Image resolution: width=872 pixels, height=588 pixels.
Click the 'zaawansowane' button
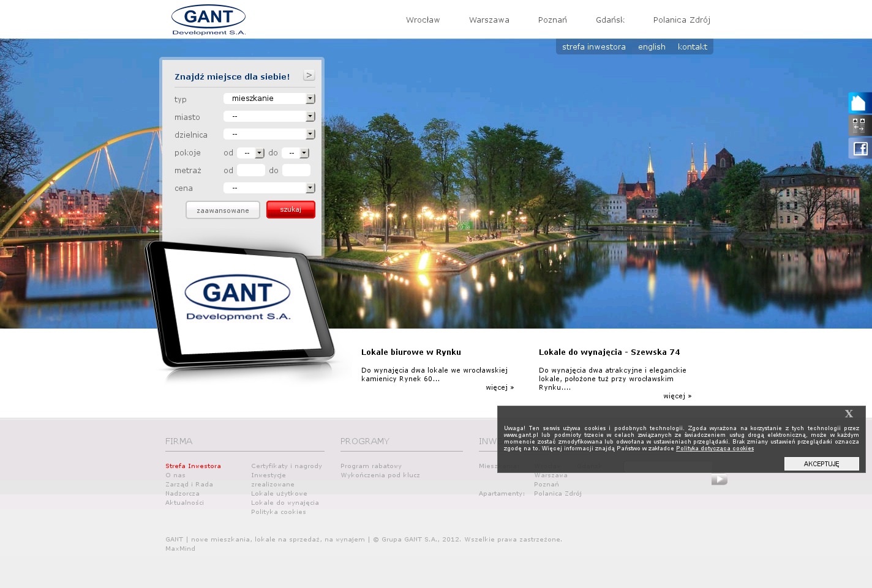coord(223,210)
